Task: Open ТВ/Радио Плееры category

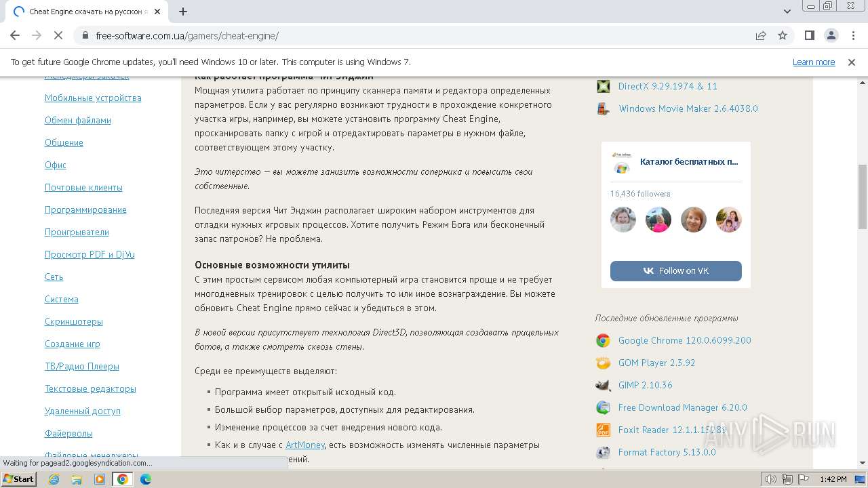Action: pos(82,366)
